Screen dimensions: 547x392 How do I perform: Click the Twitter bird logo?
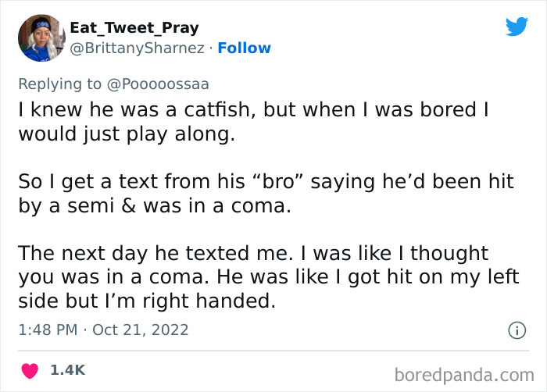[x=517, y=27]
